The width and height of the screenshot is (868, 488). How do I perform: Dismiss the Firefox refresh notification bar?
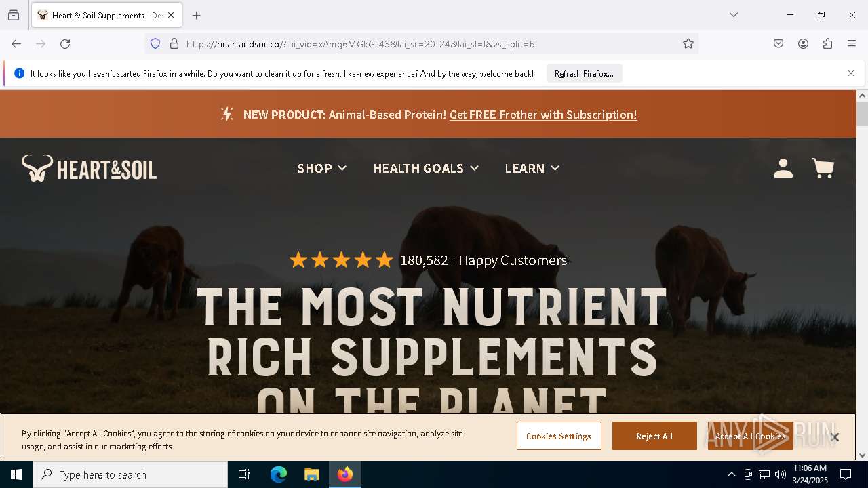(x=851, y=73)
